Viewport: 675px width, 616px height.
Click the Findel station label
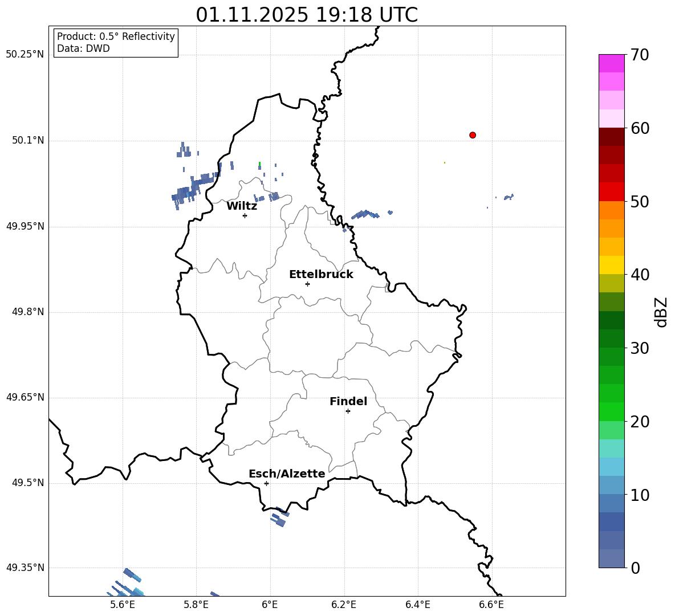tap(348, 401)
